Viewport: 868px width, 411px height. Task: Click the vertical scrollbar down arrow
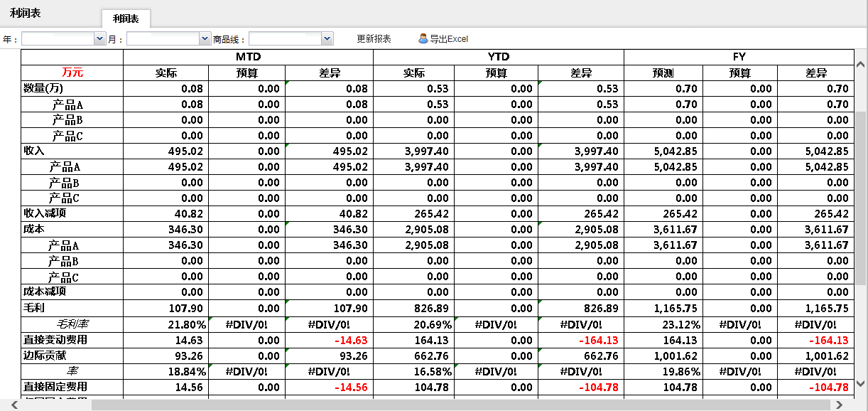(860, 383)
